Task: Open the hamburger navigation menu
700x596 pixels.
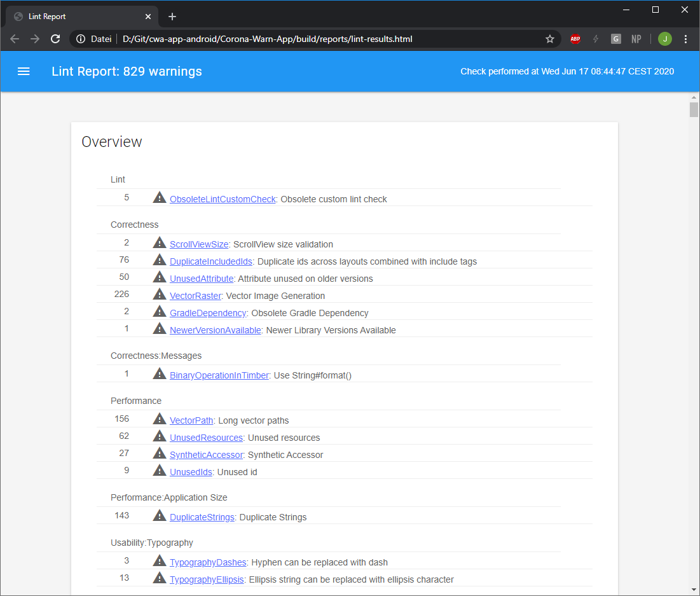Action: click(24, 71)
